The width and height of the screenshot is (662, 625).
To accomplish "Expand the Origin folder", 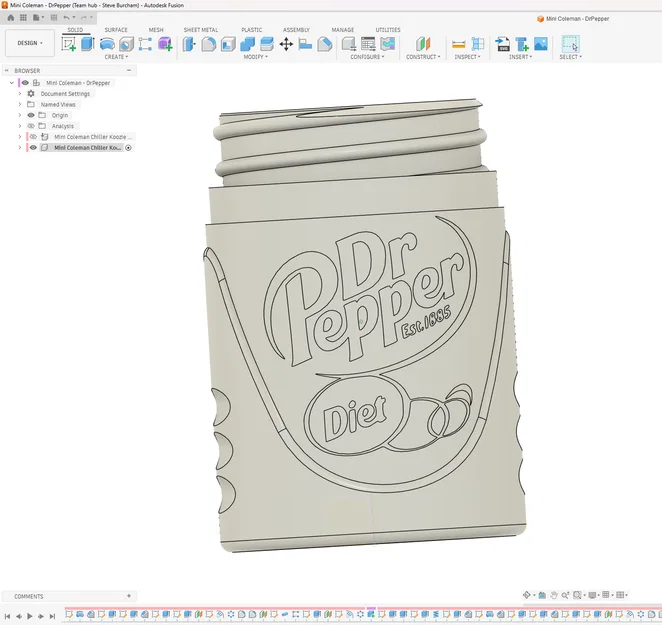I will pos(20,115).
